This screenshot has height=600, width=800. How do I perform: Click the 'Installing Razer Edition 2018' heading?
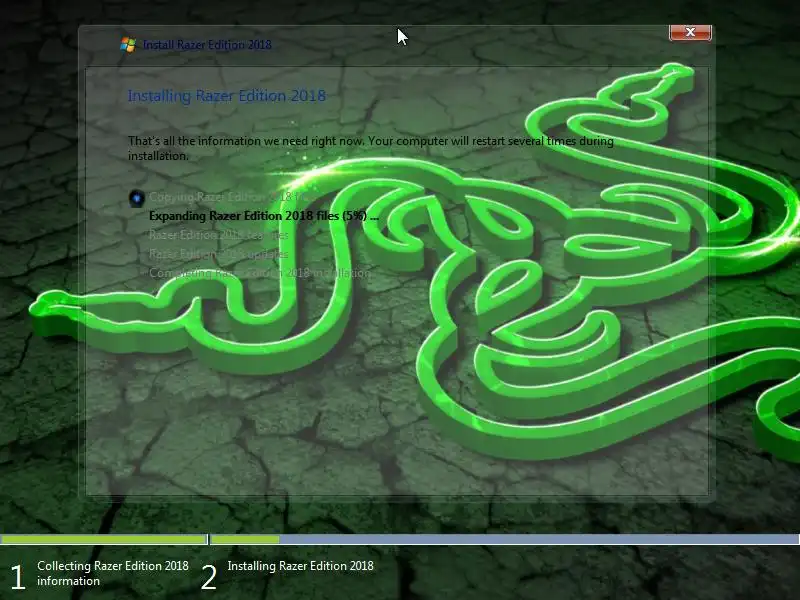click(227, 96)
